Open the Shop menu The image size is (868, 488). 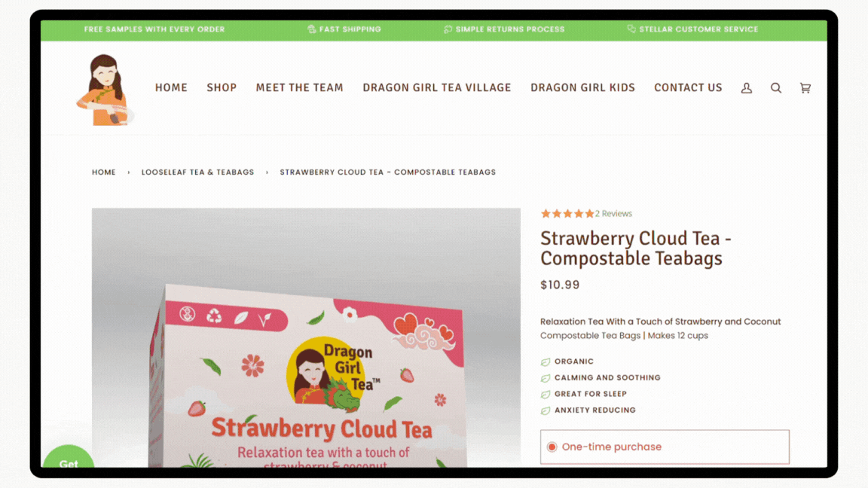(x=222, y=87)
